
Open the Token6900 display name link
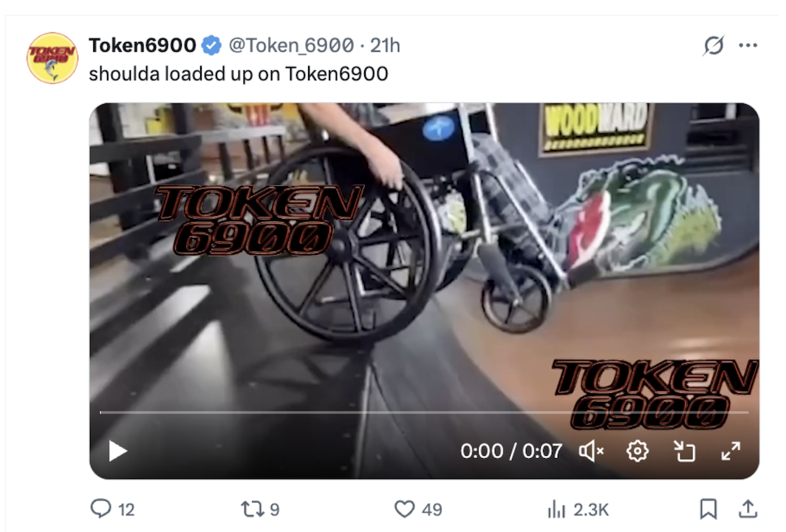[143, 45]
